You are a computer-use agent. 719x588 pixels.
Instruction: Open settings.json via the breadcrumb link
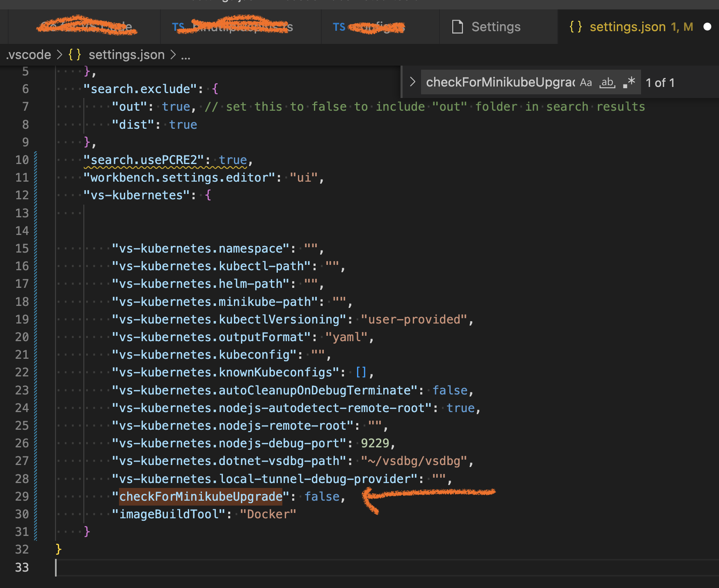pyautogui.click(x=126, y=55)
